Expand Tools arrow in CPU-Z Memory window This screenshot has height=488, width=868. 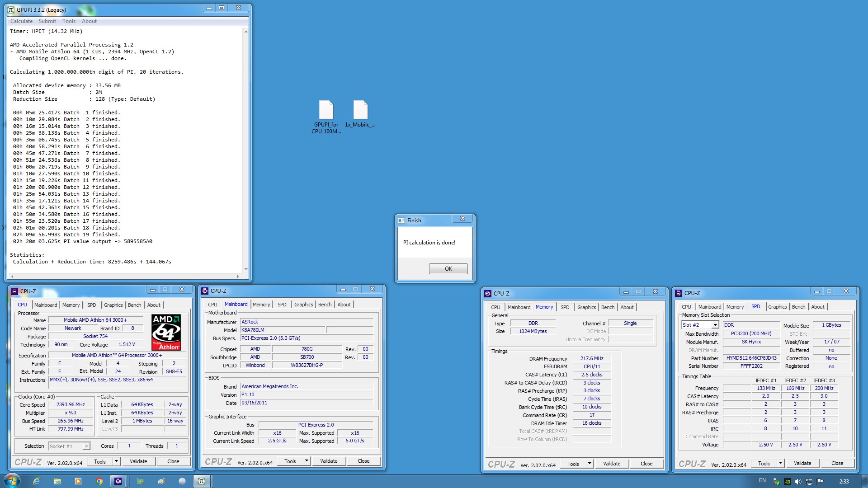pyautogui.click(x=590, y=464)
